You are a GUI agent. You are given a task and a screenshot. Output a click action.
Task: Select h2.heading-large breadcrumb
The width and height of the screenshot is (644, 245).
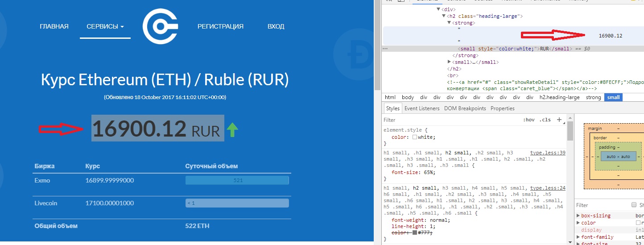click(x=559, y=97)
